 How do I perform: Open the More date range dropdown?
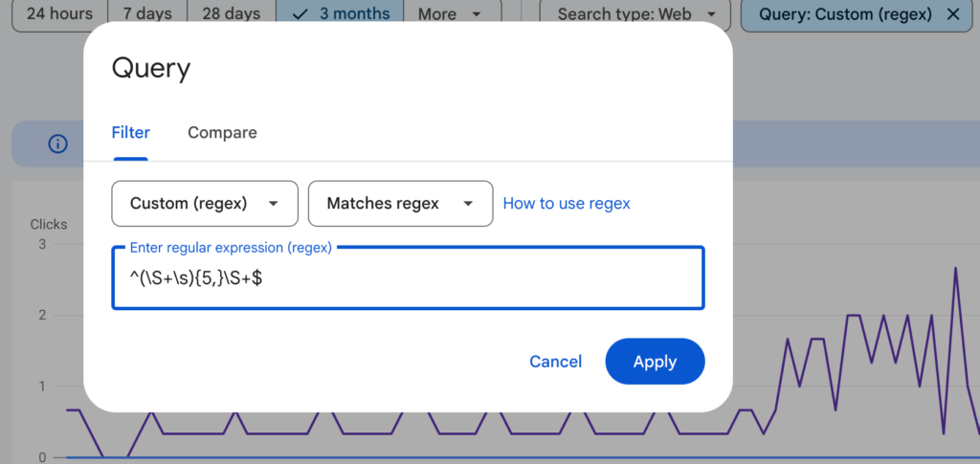(449, 14)
